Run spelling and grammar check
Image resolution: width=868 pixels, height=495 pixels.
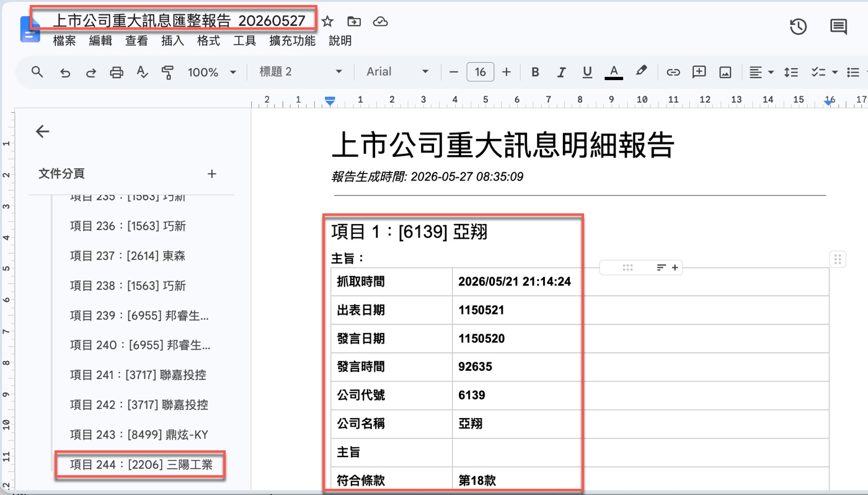[142, 73]
